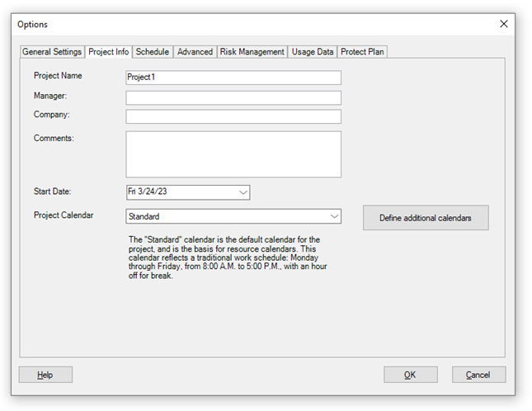The width and height of the screenshot is (532, 411).
Task: Click the Options title bar text
Action: click(33, 25)
